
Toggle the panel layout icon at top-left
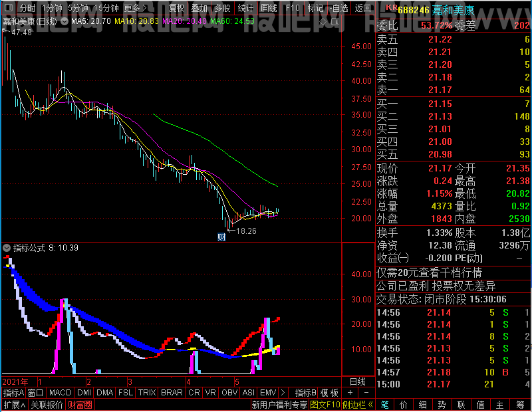(9, 7)
